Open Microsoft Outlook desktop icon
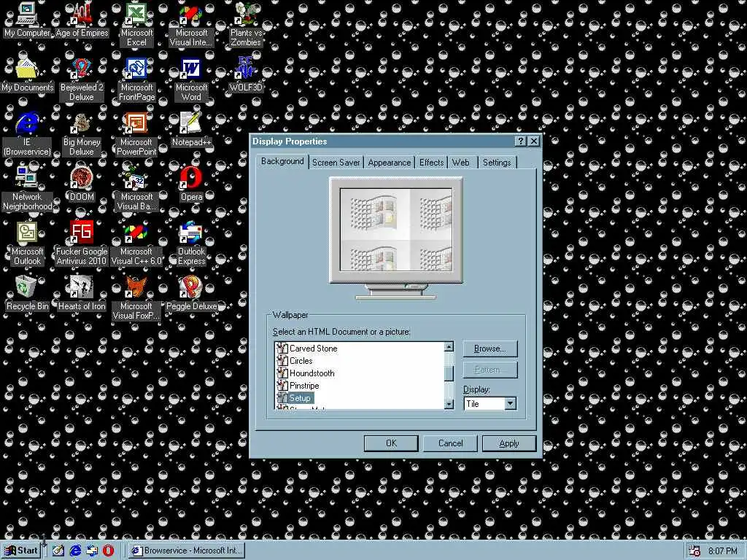Image resolution: width=747 pixels, height=560 pixels. [27, 244]
